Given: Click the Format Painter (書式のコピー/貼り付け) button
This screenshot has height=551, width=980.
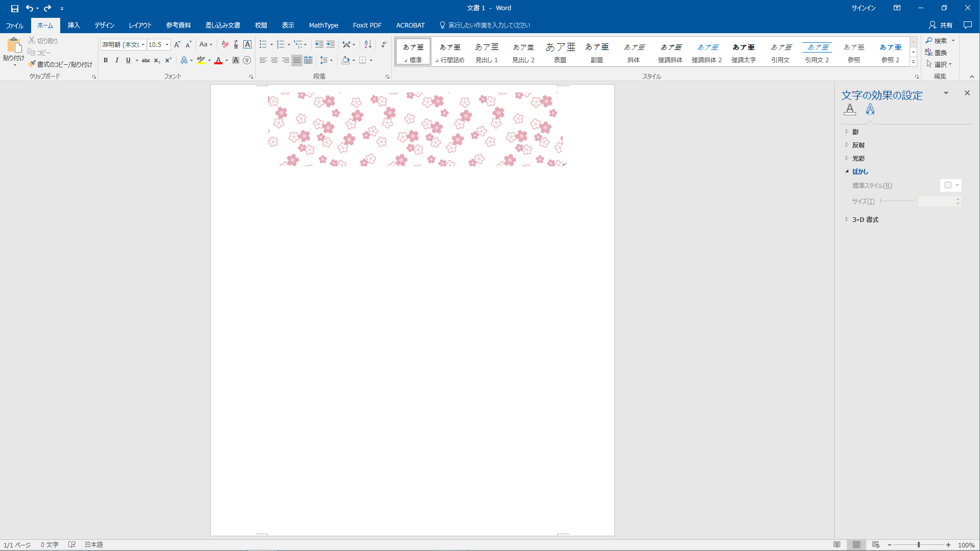Looking at the screenshot, I should [61, 64].
